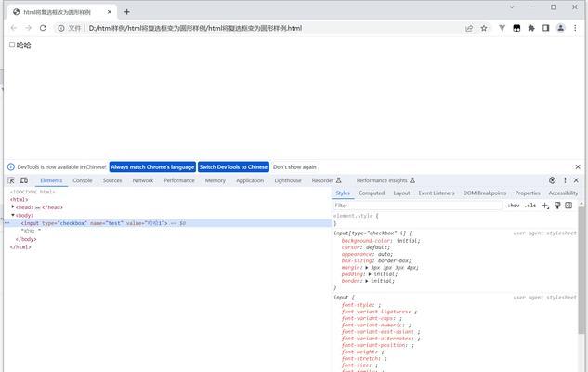Click the share page icon in address bar
Viewport: 588px width, 372px height.
[x=469, y=28]
